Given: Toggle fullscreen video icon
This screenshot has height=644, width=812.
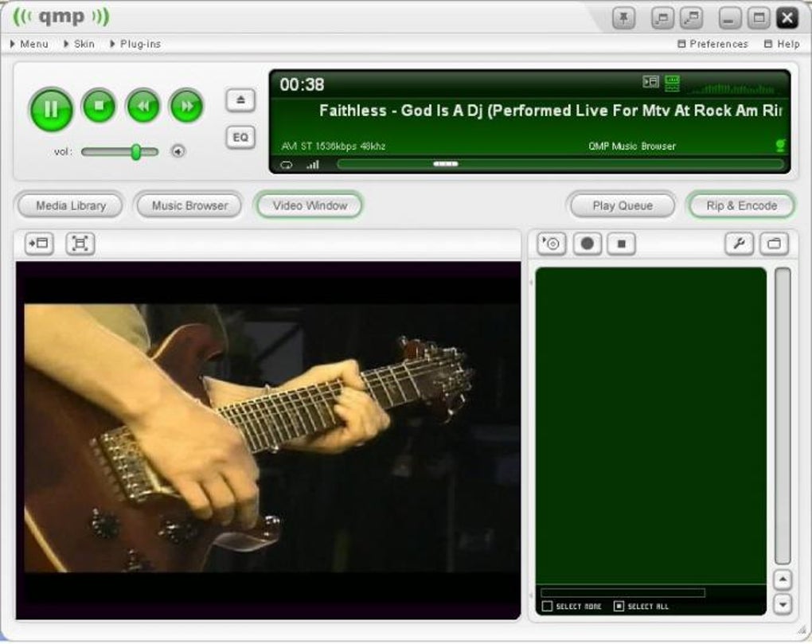Looking at the screenshot, I should 80,244.
